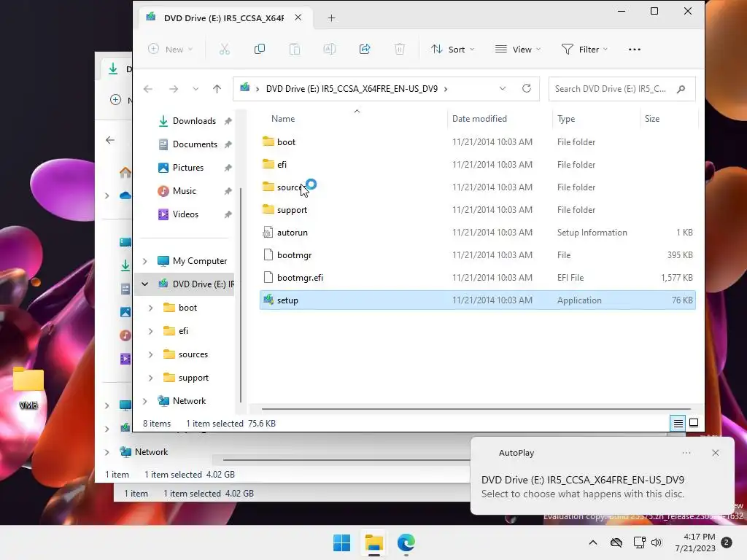Select the bootmgr.efi file

tap(477, 278)
